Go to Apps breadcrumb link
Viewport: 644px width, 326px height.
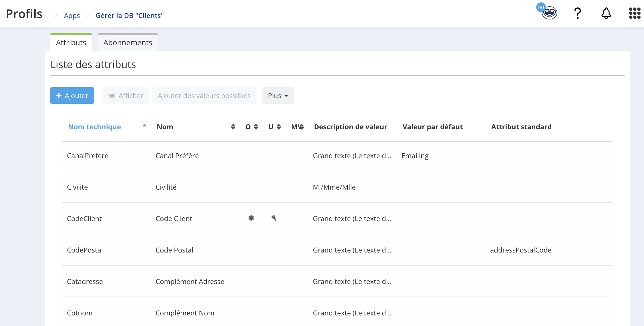pos(72,15)
